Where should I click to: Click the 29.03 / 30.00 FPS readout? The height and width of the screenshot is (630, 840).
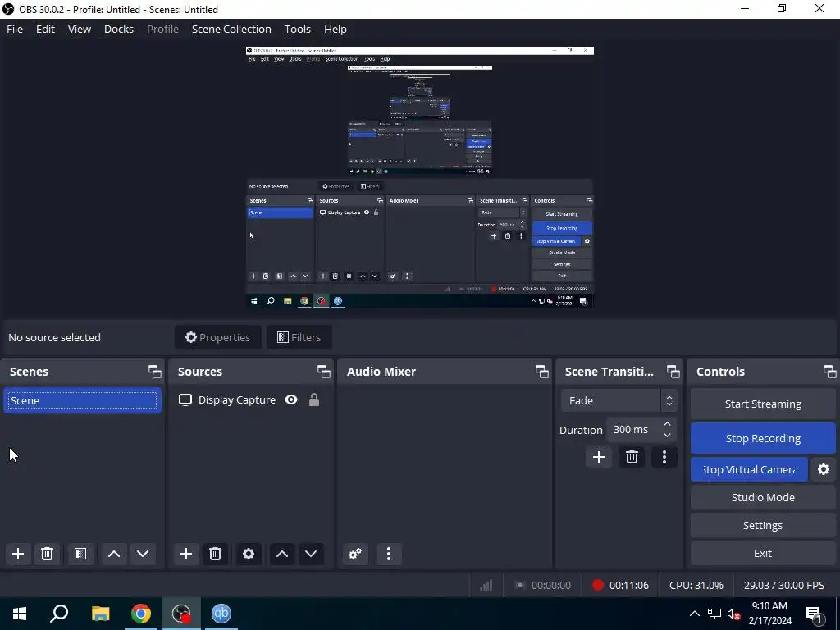(x=783, y=585)
